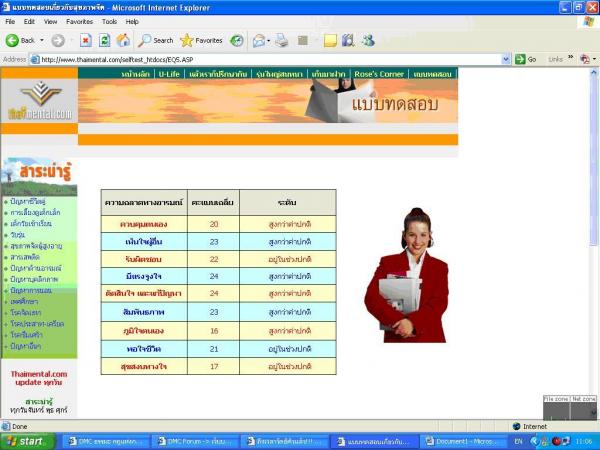Open the Mail toolbar icon

point(258,40)
